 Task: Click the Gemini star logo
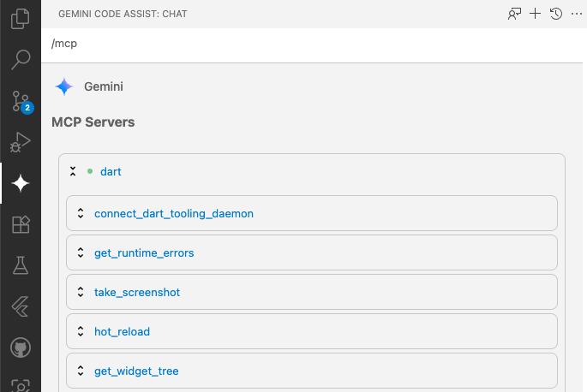[64, 86]
